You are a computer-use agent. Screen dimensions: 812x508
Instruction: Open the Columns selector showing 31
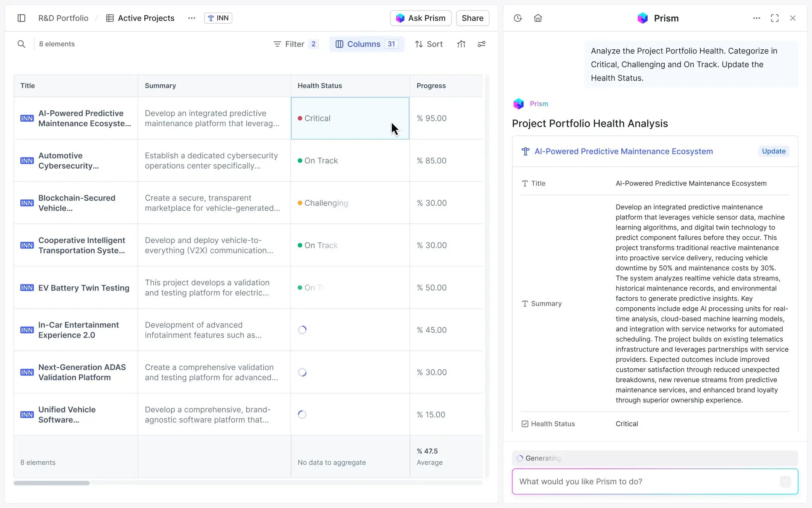pos(367,44)
